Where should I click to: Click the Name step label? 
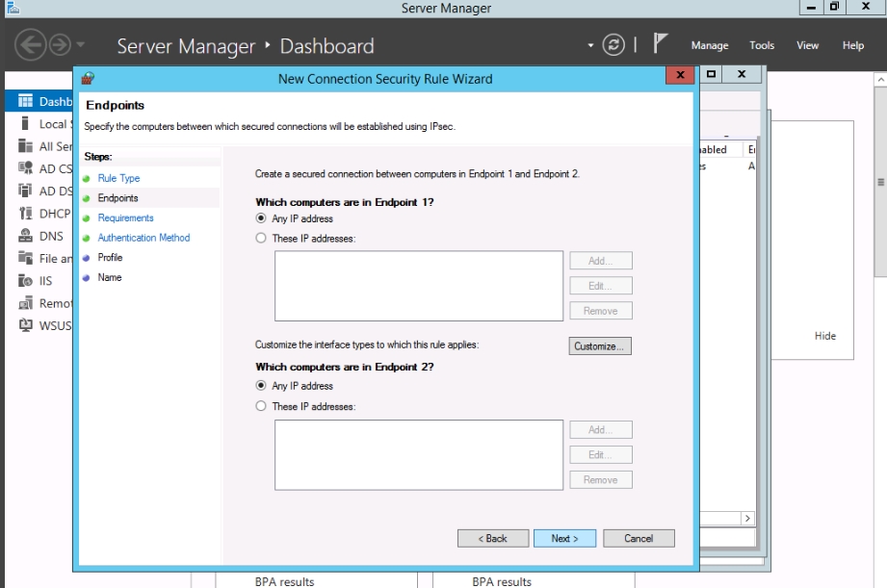(110, 277)
